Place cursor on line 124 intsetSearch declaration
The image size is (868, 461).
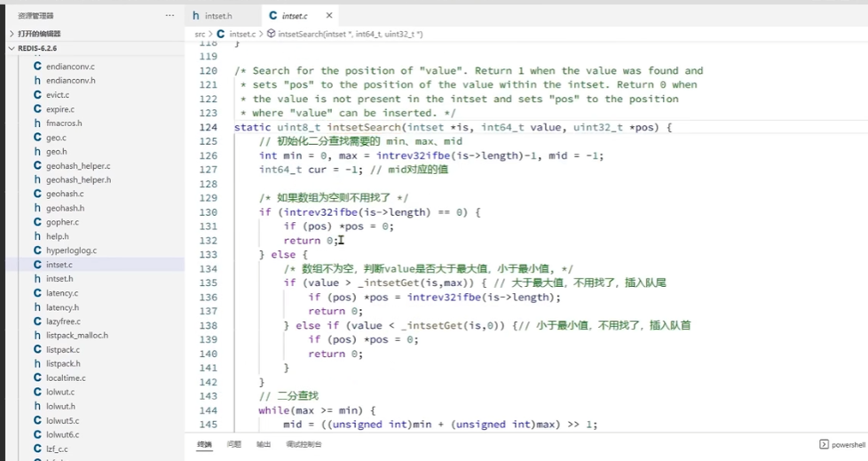(363, 127)
